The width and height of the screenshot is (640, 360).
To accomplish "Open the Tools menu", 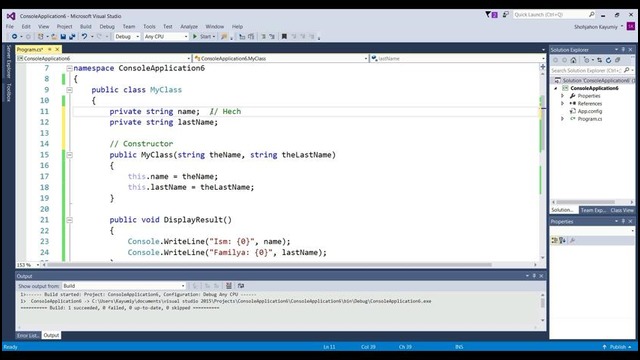I will click(x=149, y=27).
